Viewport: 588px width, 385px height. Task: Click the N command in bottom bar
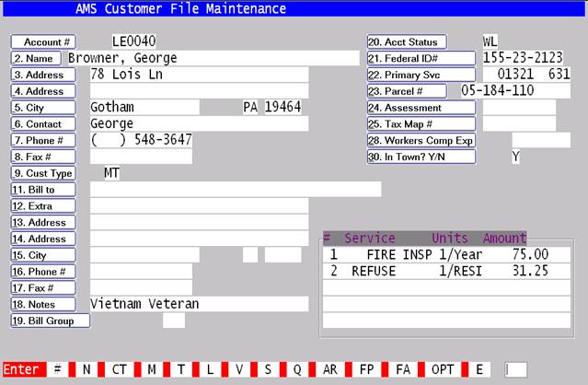88,369
